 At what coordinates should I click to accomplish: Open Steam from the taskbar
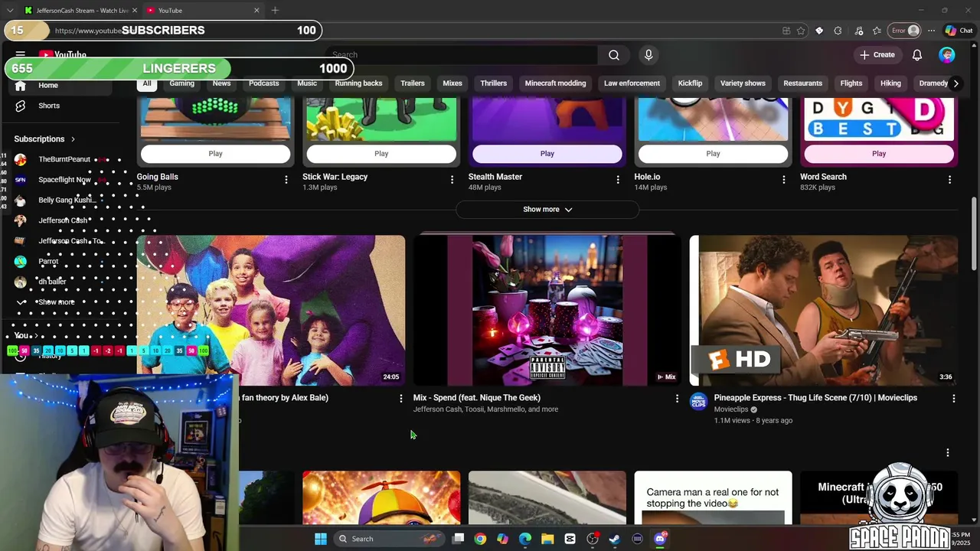pos(615,539)
